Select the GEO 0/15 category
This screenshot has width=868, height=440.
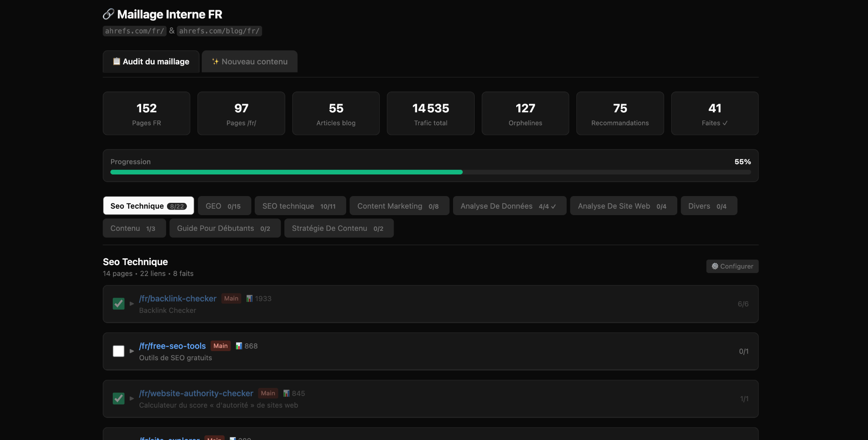(224, 206)
